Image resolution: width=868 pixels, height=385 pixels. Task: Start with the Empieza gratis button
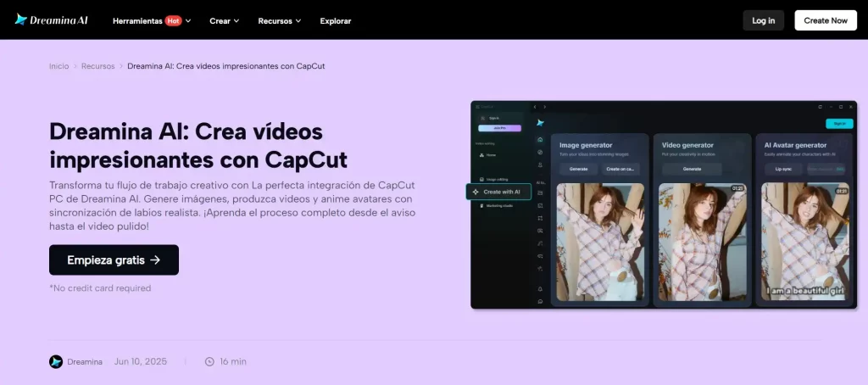(x=114, y=260)
